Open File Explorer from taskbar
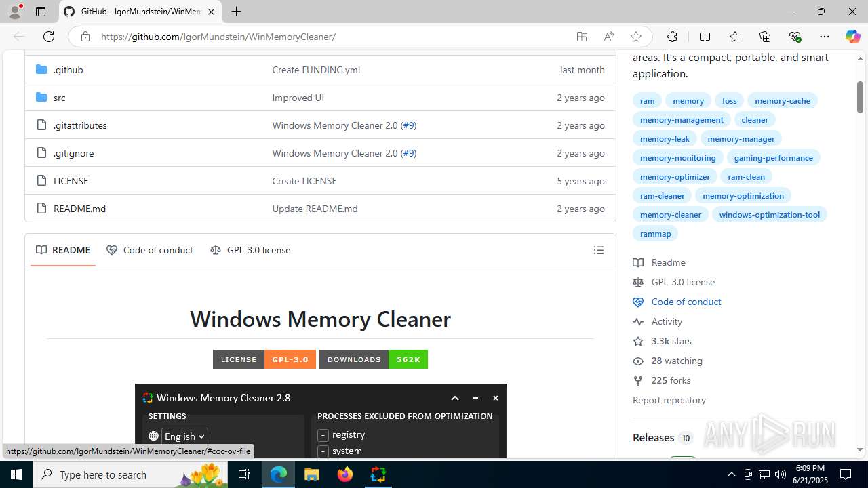868x488 pixels. click(x=312, y=474)
